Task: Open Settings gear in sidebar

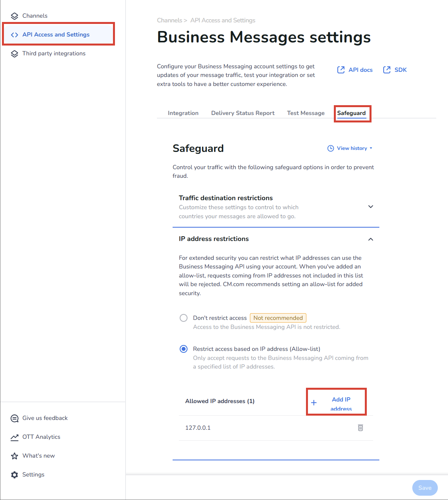Action: click(x=15, y=475)
